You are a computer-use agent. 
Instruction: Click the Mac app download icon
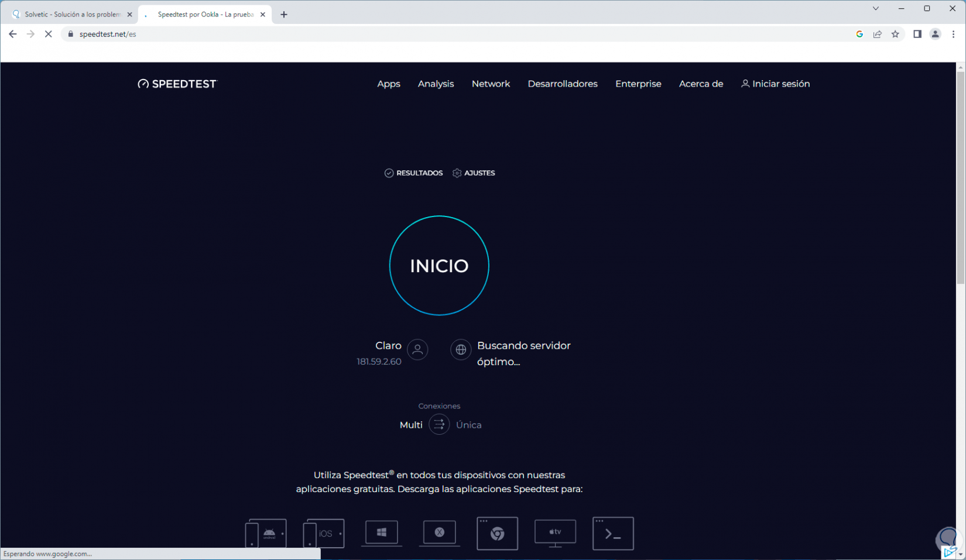(x=440, y=532)
